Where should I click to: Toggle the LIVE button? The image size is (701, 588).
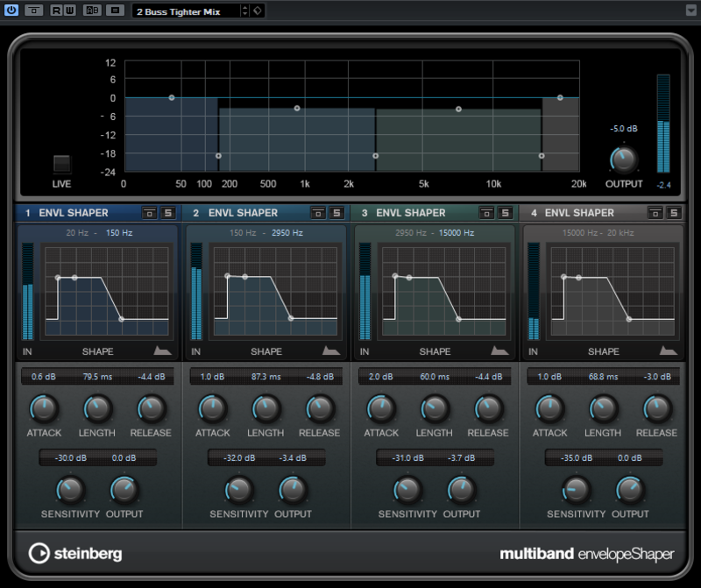click(61, 164)
